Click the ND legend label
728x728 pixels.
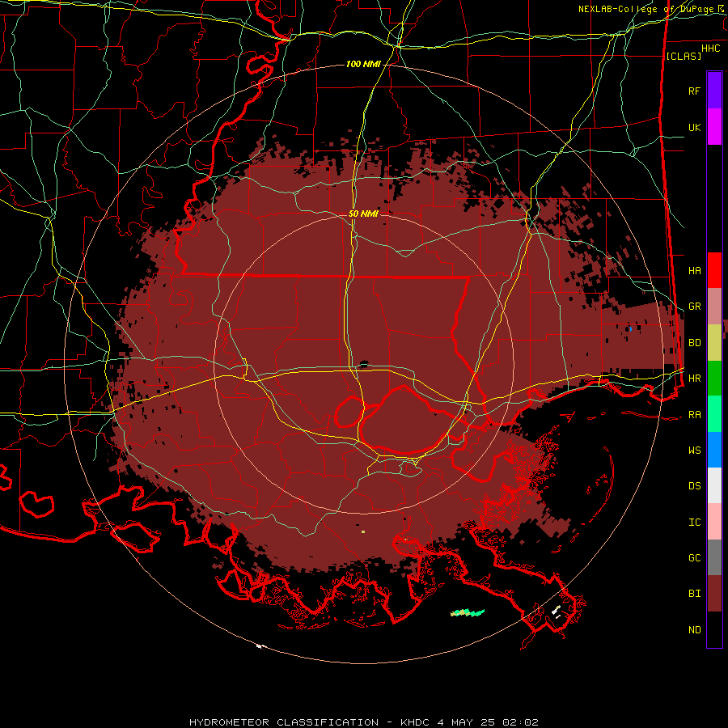694,629
